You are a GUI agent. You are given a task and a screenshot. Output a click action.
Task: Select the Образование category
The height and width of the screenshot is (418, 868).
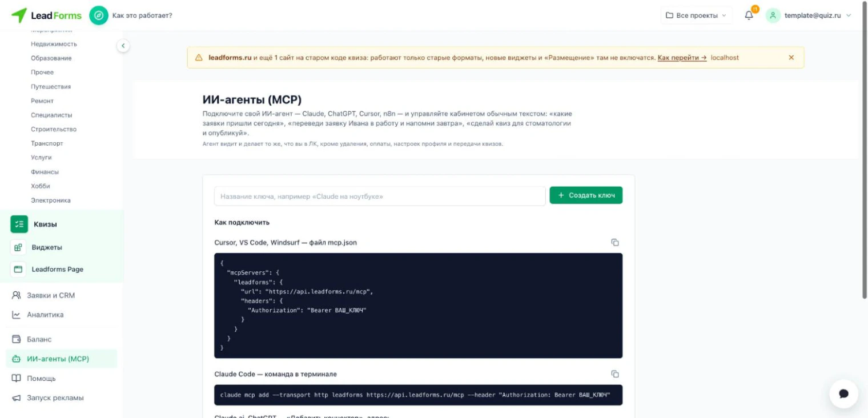pos(51,58)
